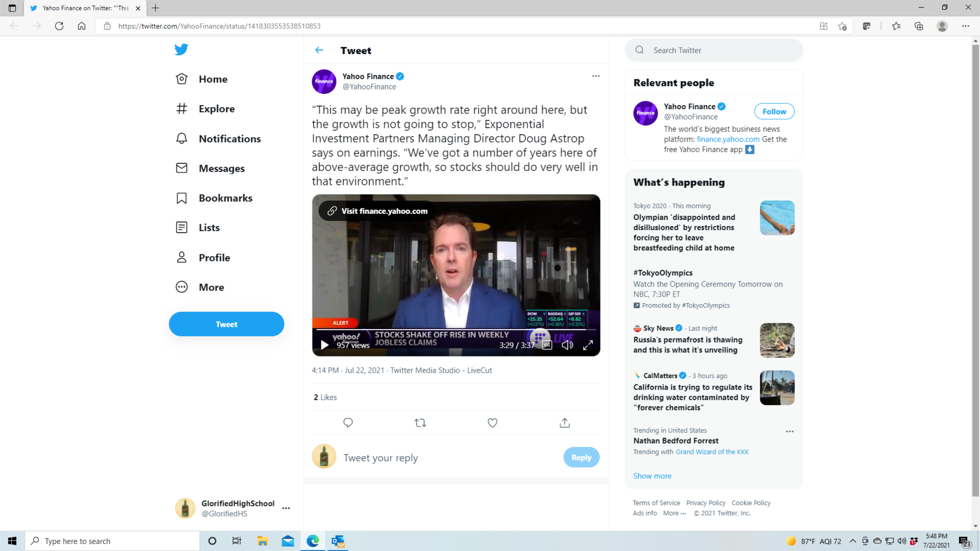View the 2 Likes list
This screenshot has height=551, width=980.
tap(325, 397)
